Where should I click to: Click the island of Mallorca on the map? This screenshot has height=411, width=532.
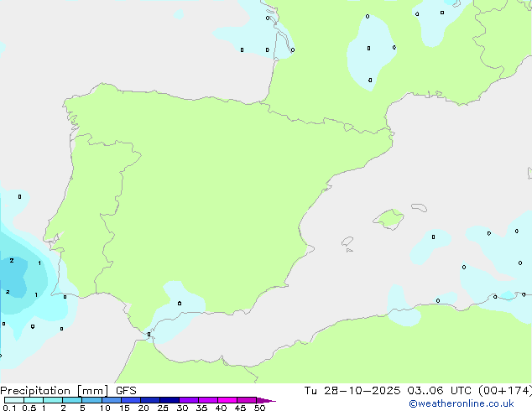click(389, 219)
